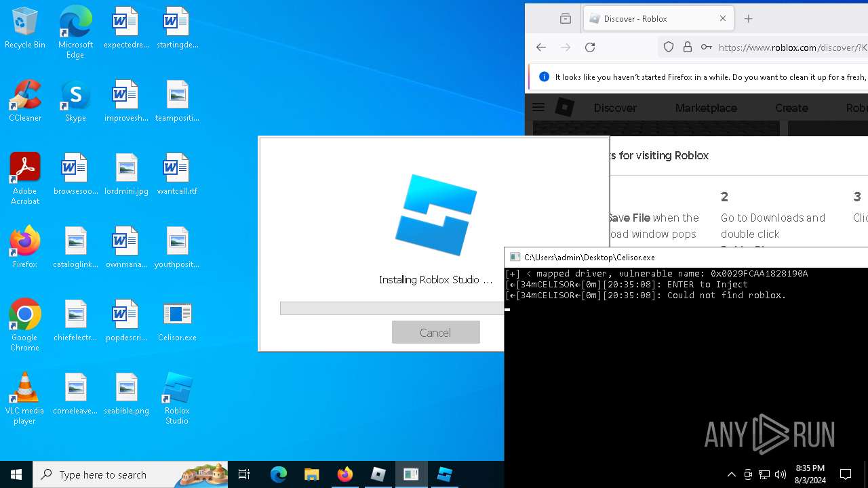Open the Marketplace page on Roblox
Viewport: 868px width, 488px height.
tap(706, 108)
